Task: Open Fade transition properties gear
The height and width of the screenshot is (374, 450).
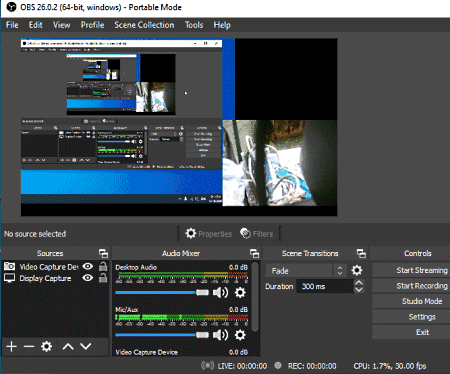Action: (x=357, y=270)
